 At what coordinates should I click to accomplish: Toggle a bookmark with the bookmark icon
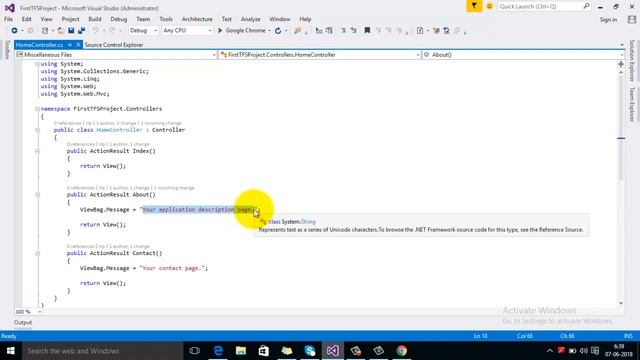[367, 31]
